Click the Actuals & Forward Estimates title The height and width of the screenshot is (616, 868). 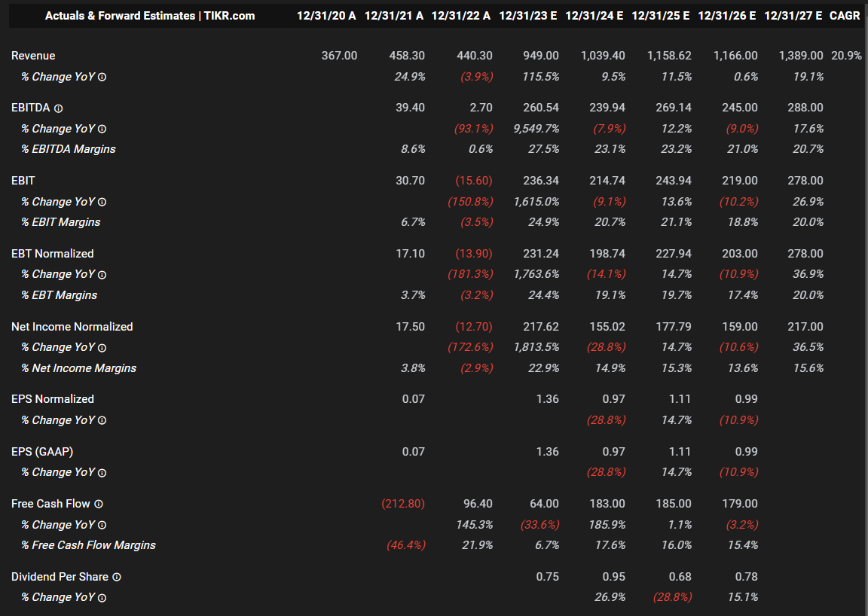click(150, 15)
